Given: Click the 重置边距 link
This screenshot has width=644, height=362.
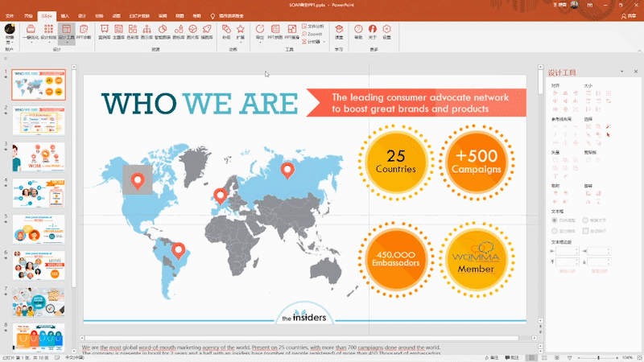Looking at the screenshot, I should click(599, 271).
